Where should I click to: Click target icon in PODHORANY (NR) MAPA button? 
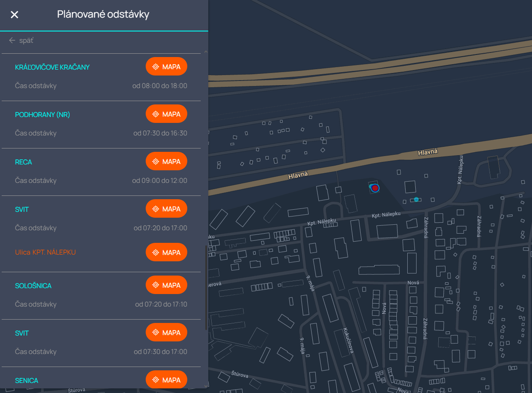(156, 114)
